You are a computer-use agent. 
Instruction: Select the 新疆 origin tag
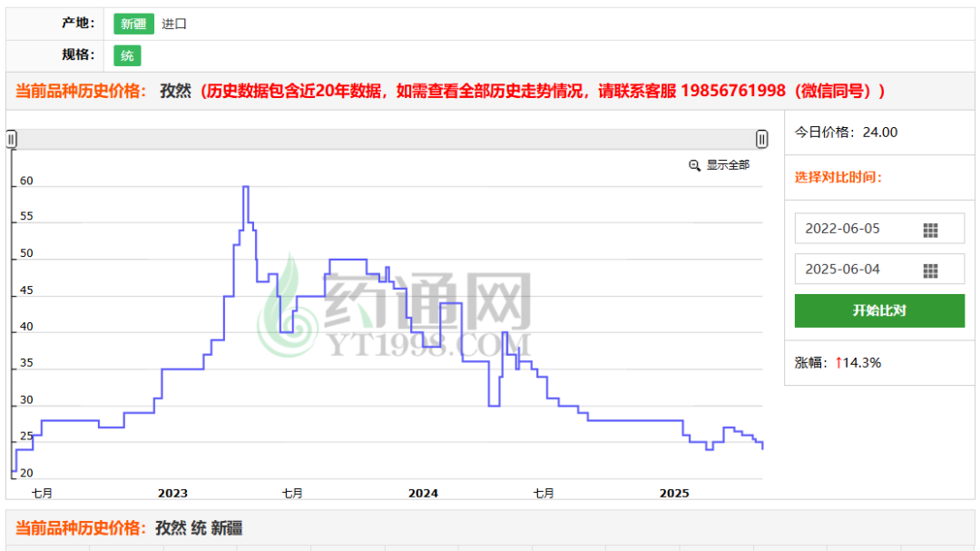click(133, 24)
